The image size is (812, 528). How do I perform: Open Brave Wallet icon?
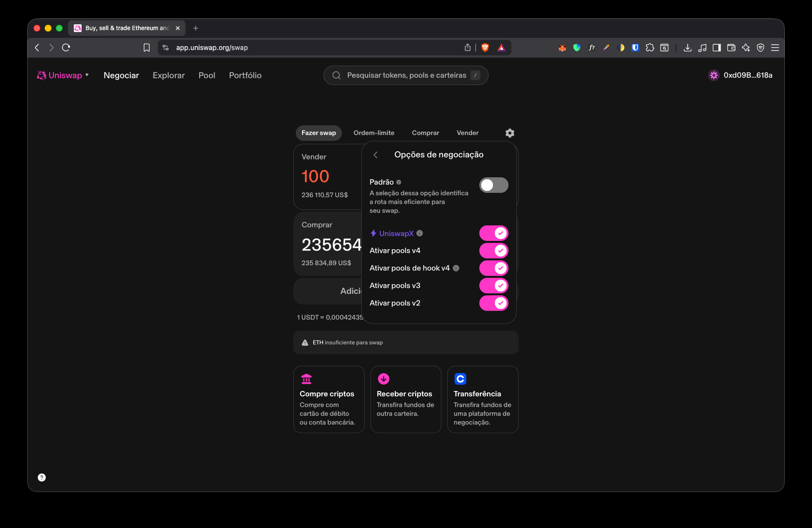pos(731,48)
